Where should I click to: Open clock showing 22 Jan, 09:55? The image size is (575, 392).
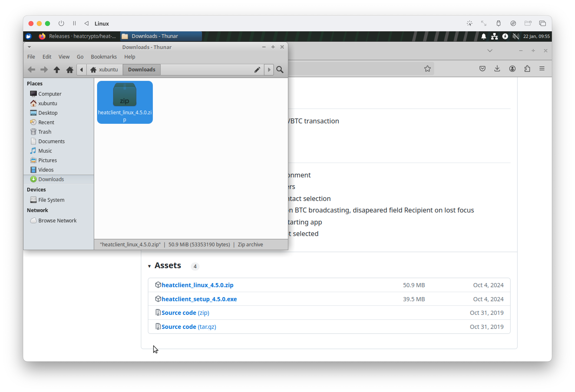536,36
